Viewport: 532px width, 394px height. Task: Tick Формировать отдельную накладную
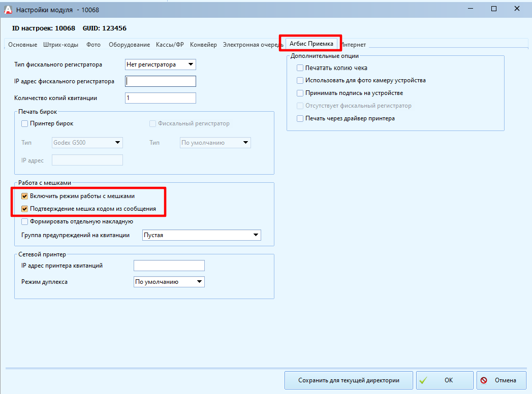click(x=24, y=222)
